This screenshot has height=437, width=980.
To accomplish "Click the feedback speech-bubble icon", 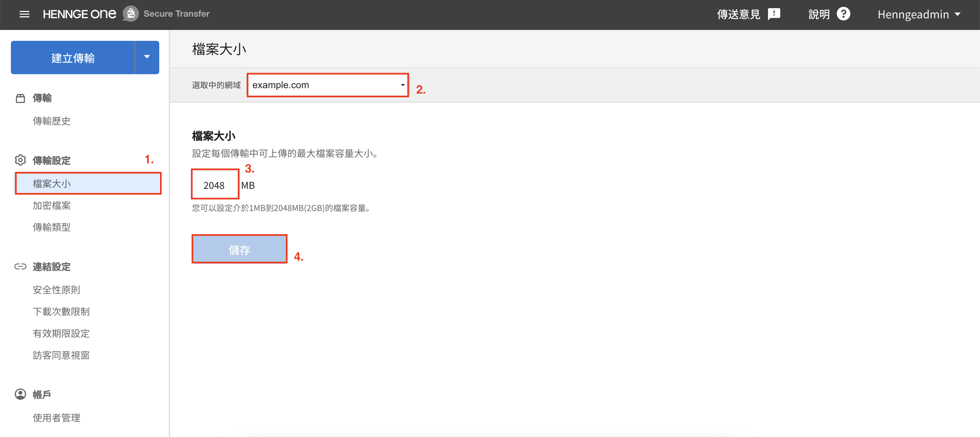I will [x=774, y=14].
